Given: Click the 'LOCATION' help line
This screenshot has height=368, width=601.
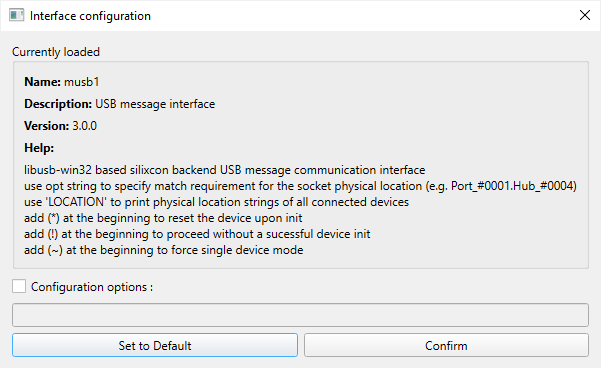Looking at the screenshot, I should click(217, 202).
